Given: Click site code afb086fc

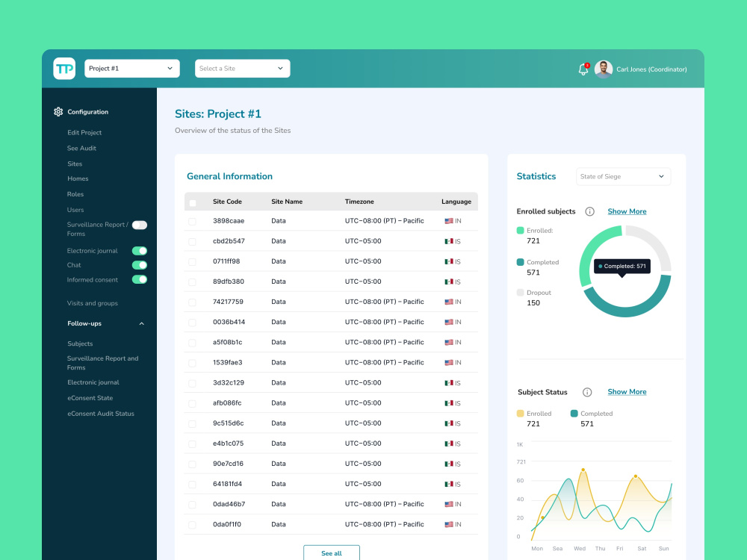Looking at the screenshot, I should tap(227, 403).
